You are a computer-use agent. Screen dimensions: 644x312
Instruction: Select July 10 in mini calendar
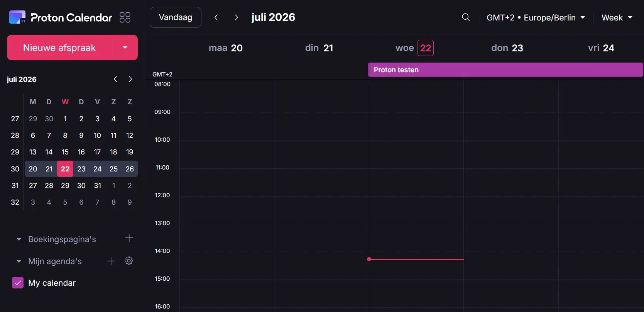click(x=98, y=136)
